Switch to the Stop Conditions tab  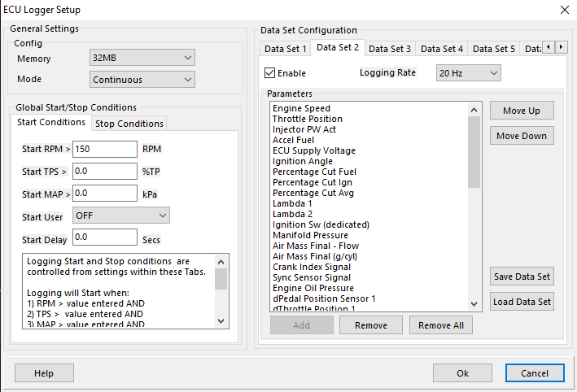(129, 124)
